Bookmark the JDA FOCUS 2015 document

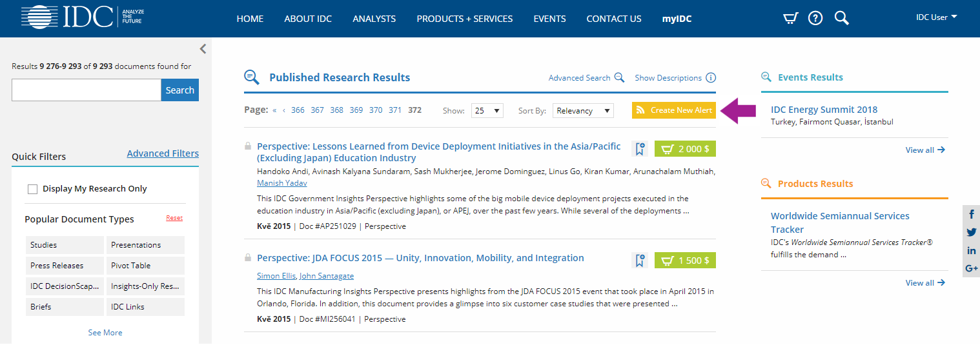click(x=640, y=260)
